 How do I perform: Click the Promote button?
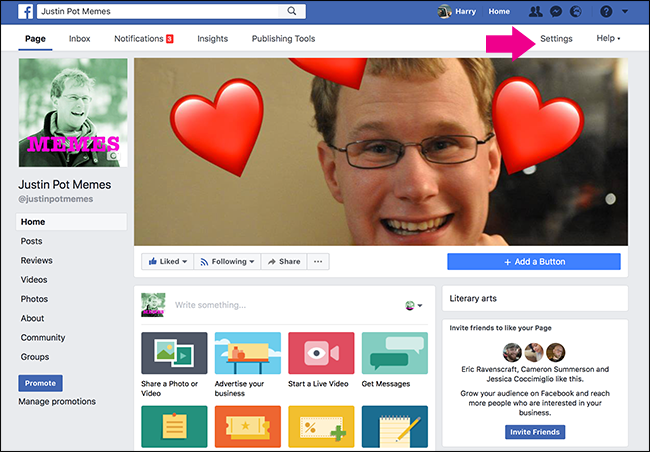(40, 383)
